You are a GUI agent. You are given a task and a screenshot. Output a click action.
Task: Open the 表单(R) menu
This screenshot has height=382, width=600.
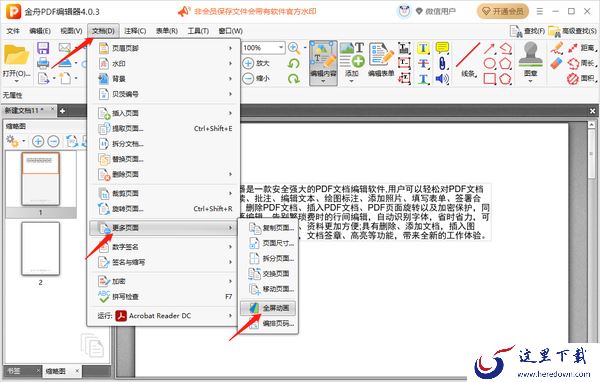click(x=166, y=31)
